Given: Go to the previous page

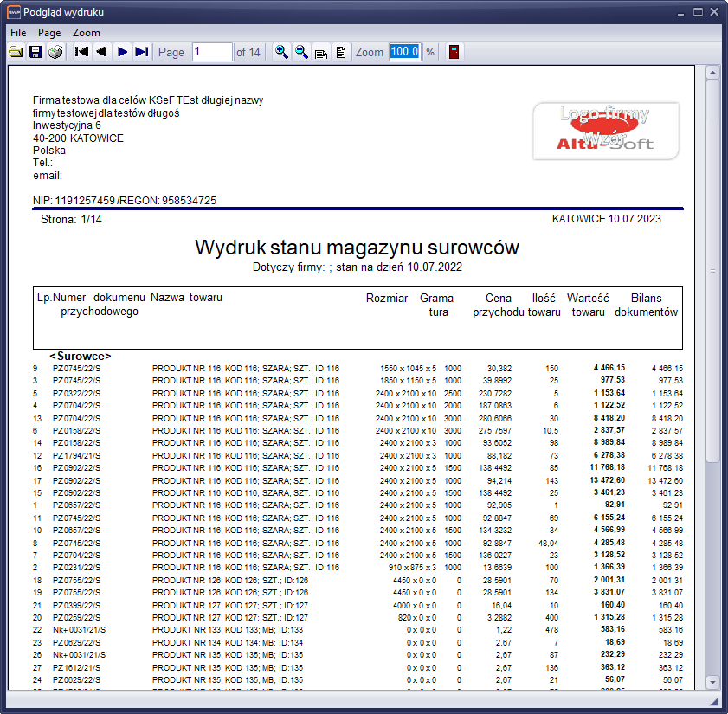Looking at the screenshot, I should pyautogui.click(x=102, y=52).
